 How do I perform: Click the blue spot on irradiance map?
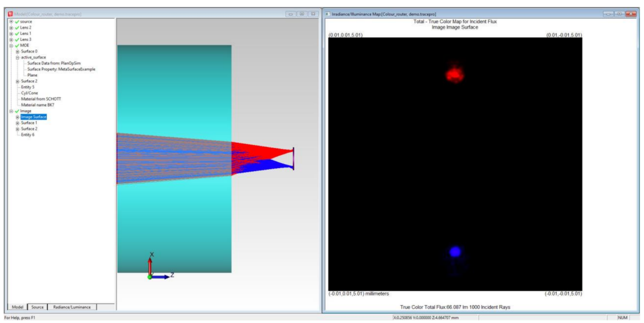(455, 251)
